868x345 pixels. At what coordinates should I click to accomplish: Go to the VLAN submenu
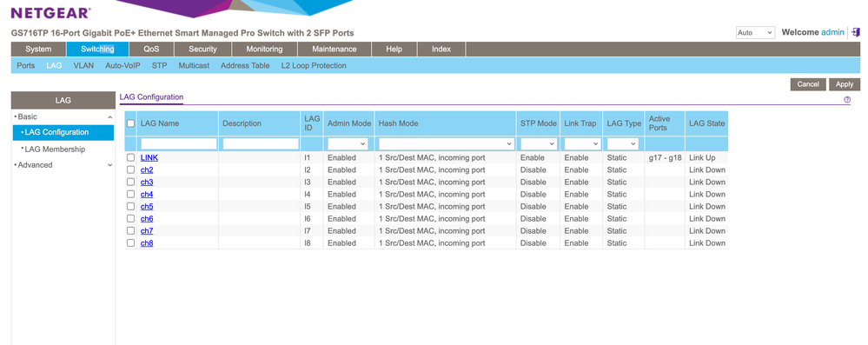click(x=83, y=65)
